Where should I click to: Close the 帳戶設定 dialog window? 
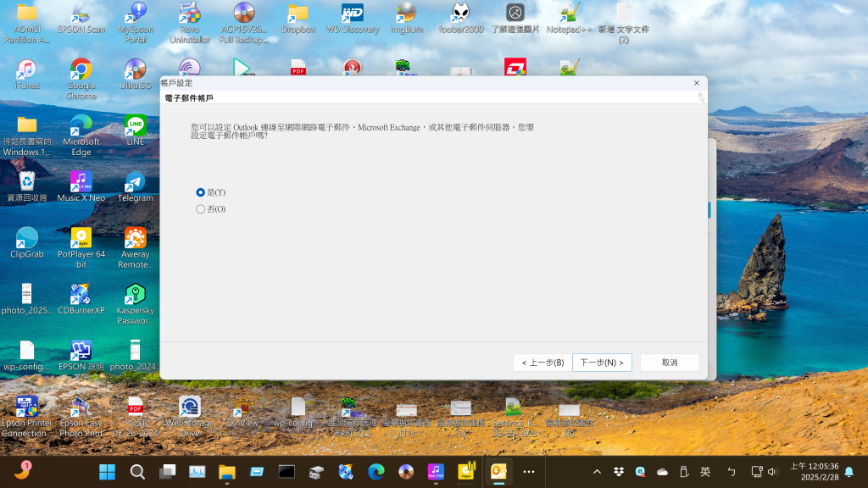tap(697, 83)
